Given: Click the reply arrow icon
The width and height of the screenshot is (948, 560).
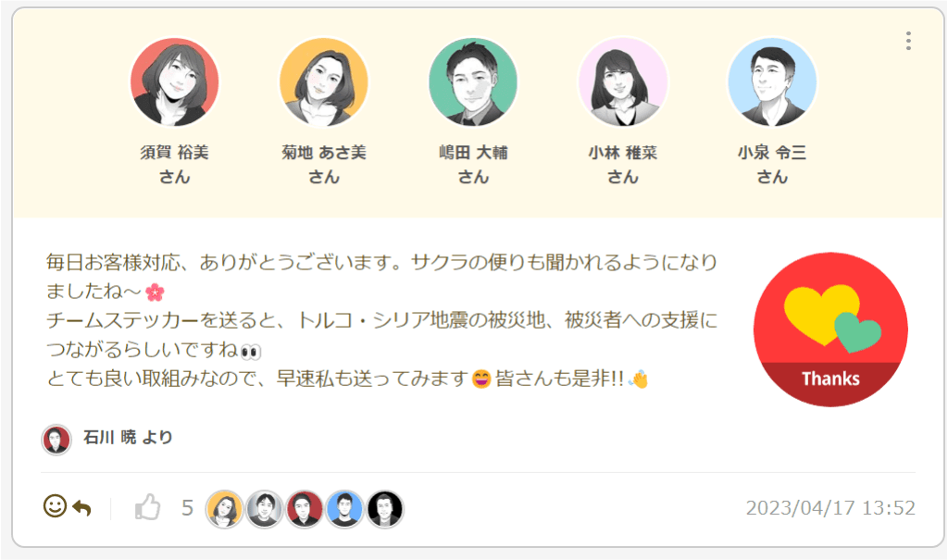Looking at the screenshot, I should click(81, 508).
